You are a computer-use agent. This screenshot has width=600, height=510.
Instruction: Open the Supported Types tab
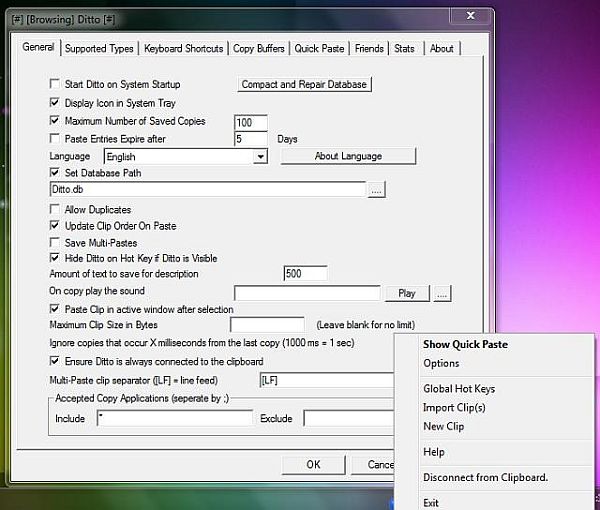pyautogui.click(x=99, y=48)
